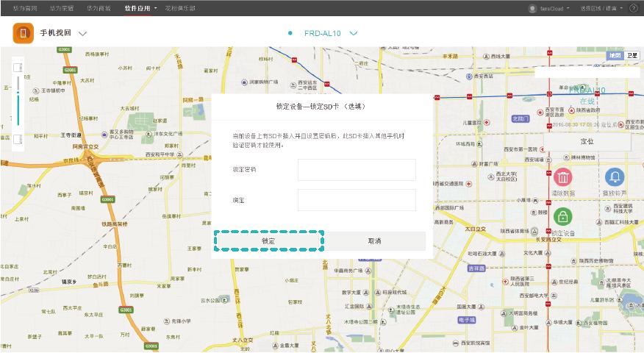The height and width of the screenshot is (353, 644).
Task: Click the green padlock 锁定设备 icon
Action: coord(562,216)
